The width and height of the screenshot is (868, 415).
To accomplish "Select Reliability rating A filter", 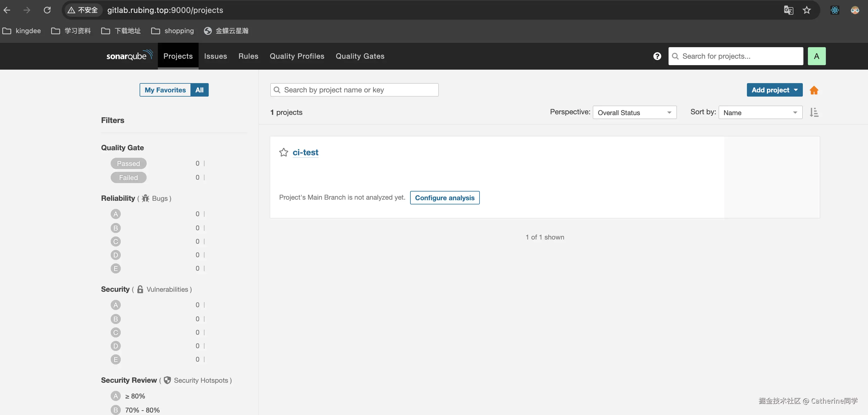I will click(x=115, y=214).
